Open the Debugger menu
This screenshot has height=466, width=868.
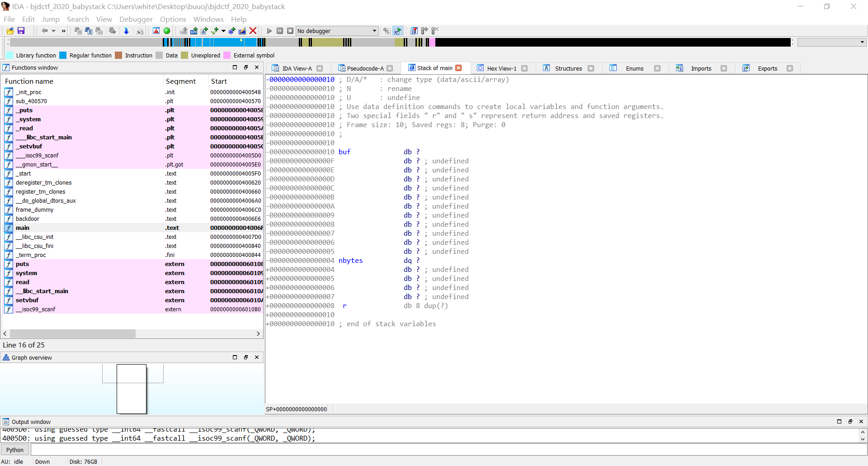pos(135,19)
